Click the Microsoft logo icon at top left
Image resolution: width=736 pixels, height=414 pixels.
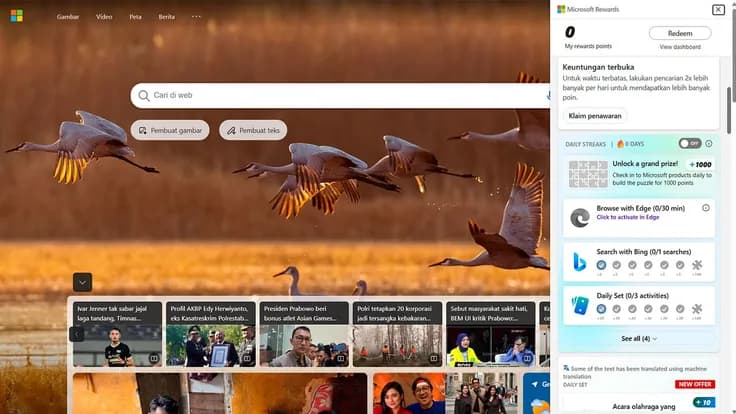(16, 16)
